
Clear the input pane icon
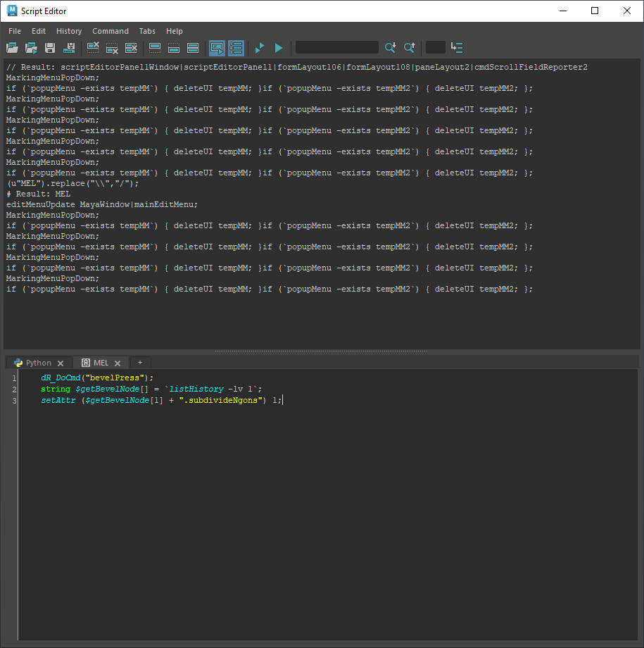[x=112, y=48]
